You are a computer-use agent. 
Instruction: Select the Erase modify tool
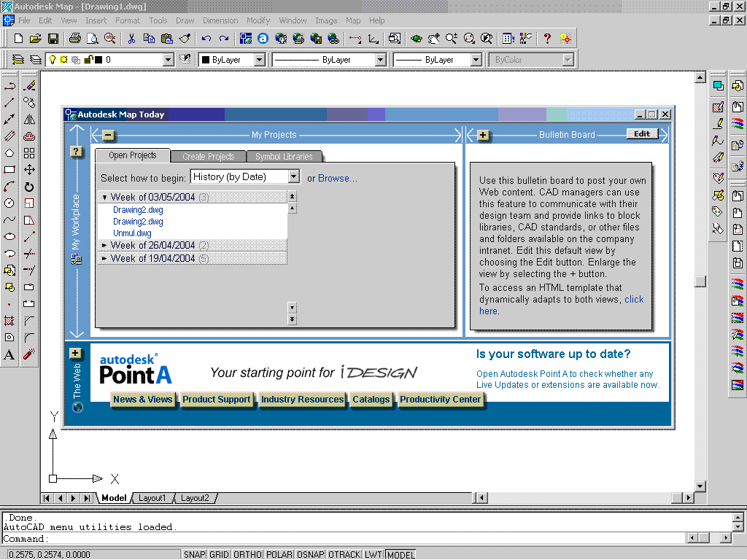(29, 86)
